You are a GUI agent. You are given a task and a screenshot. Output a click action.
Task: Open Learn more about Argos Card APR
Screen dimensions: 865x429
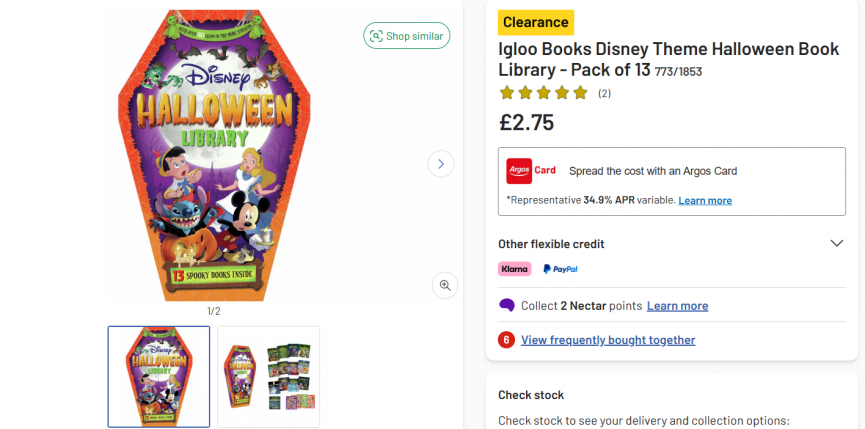(705, 200)
